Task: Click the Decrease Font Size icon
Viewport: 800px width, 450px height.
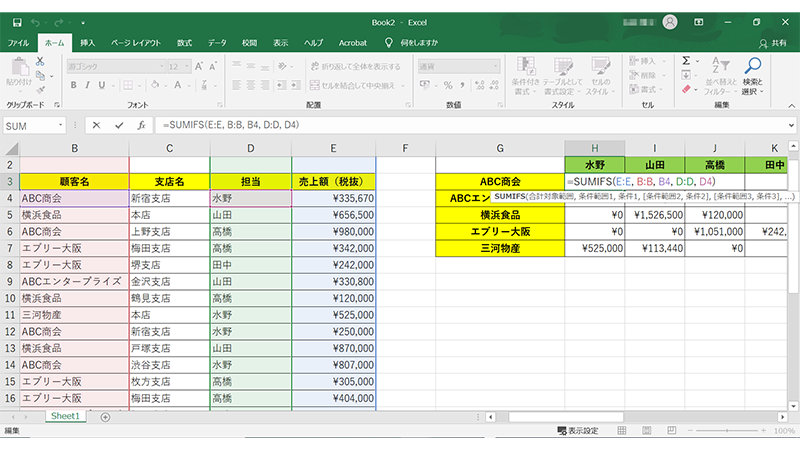Action: [213, 66]
